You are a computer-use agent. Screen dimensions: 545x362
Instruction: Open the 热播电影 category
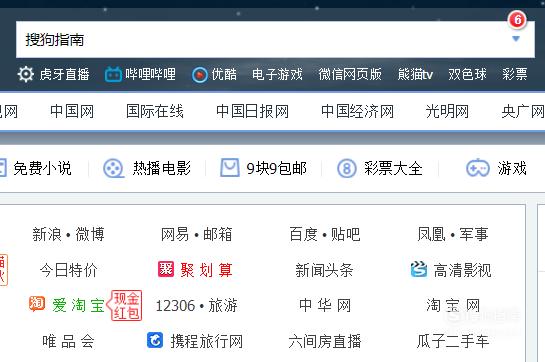162,168
